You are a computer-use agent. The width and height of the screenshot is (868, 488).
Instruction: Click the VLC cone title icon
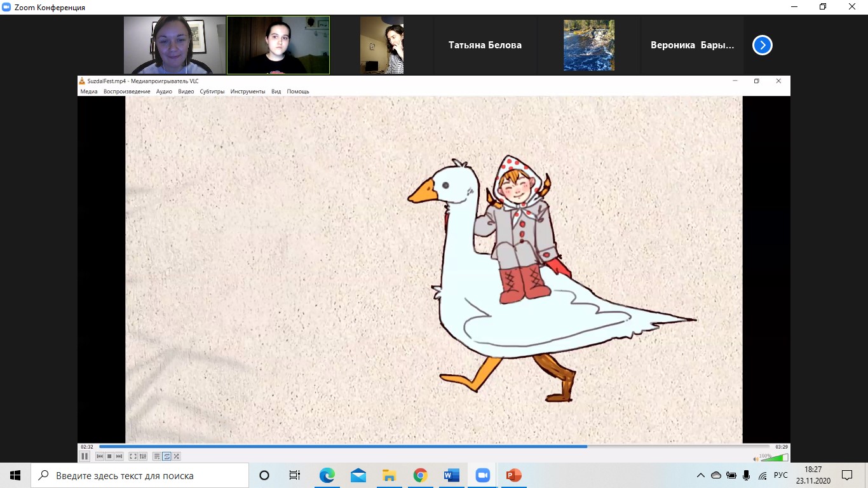pyautogui.click(x=81, y=81)
